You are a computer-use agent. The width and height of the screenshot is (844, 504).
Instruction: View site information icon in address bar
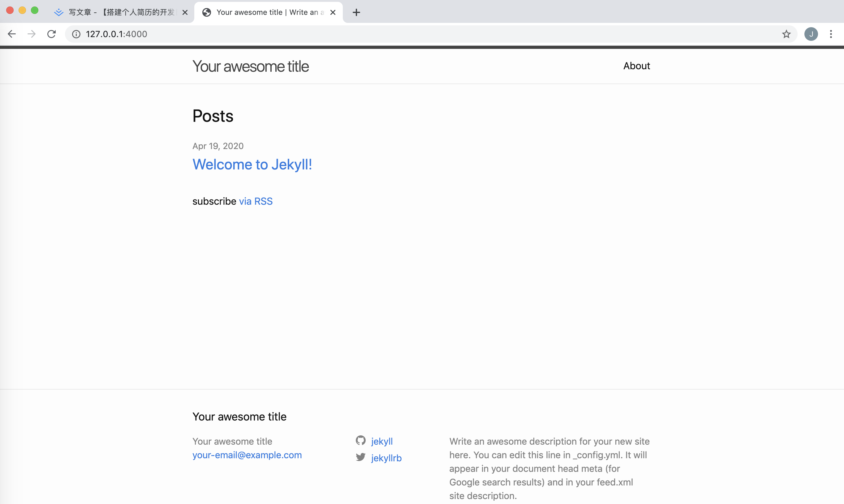(76, 34)
